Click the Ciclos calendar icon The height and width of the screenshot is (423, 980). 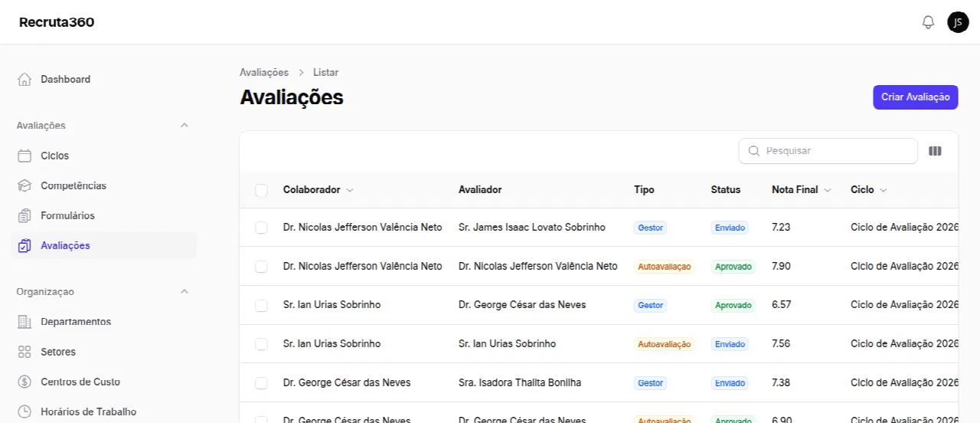tap(24, 156)
